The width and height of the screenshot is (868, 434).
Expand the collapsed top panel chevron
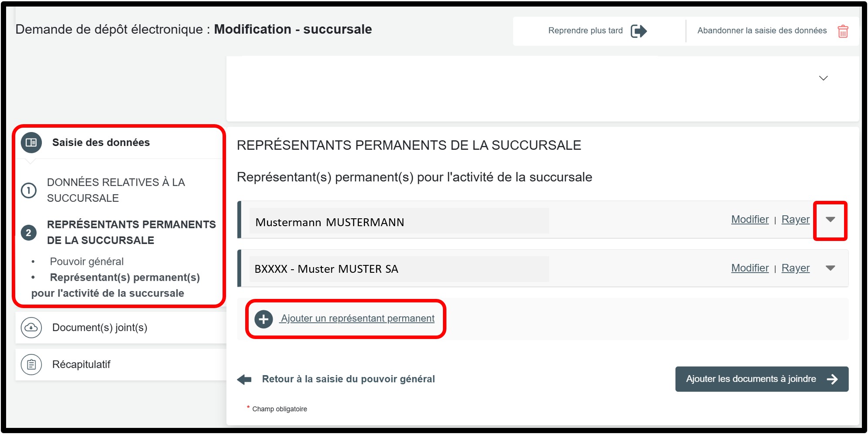823,78
